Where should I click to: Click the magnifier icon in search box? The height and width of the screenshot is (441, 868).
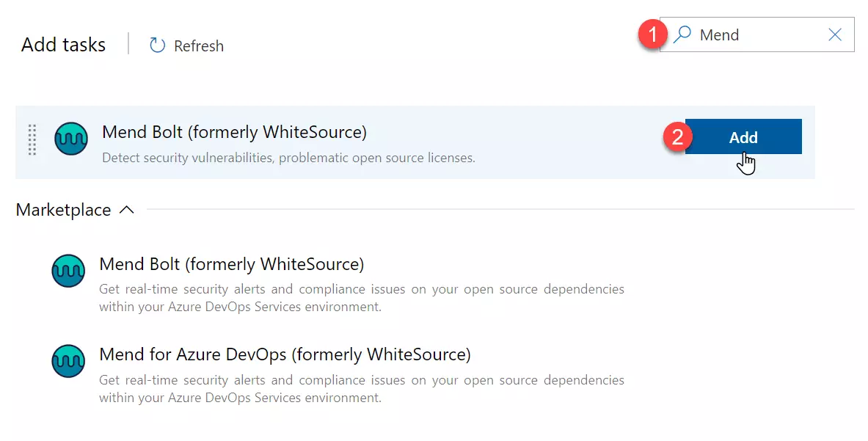pyautogui.click(x=682, y=34)
